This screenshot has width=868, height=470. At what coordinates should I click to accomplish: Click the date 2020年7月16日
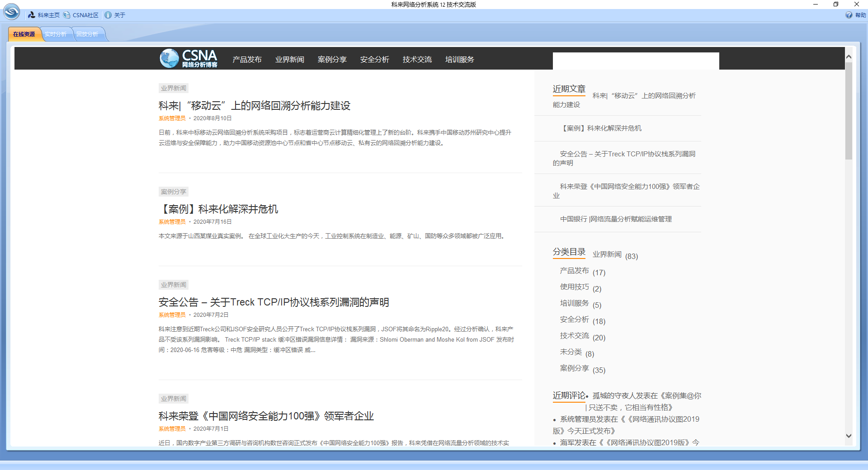point(212,222)
